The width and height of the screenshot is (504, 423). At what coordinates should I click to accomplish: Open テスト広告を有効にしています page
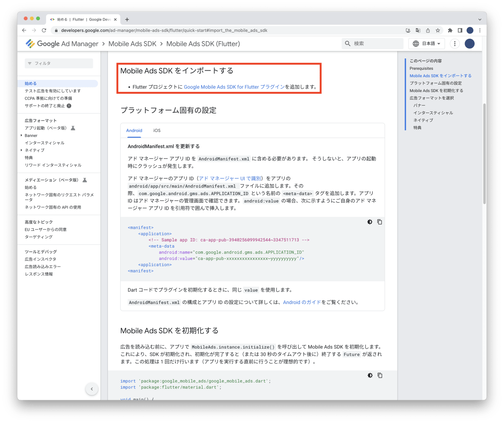click(52, 91)
